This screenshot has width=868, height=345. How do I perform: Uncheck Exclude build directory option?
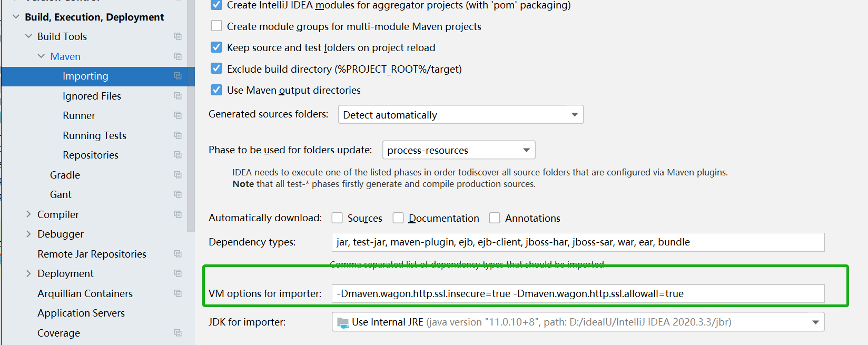pyautogui.click(x=216, y=68)
